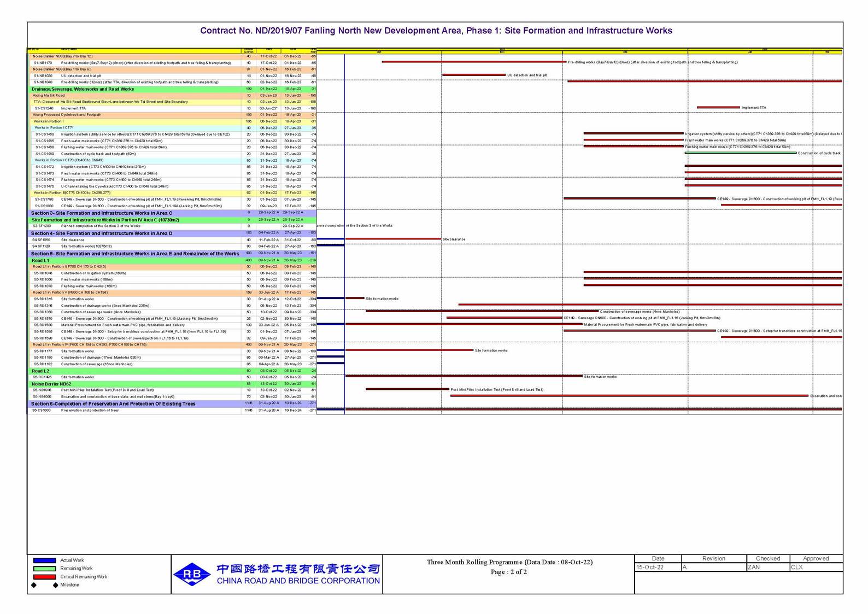Select the row 'Noise Barrier NB63(Bay 1 to Bay 6)'
This screenshot has width=868, height=614.
click(x=172, y=69)
